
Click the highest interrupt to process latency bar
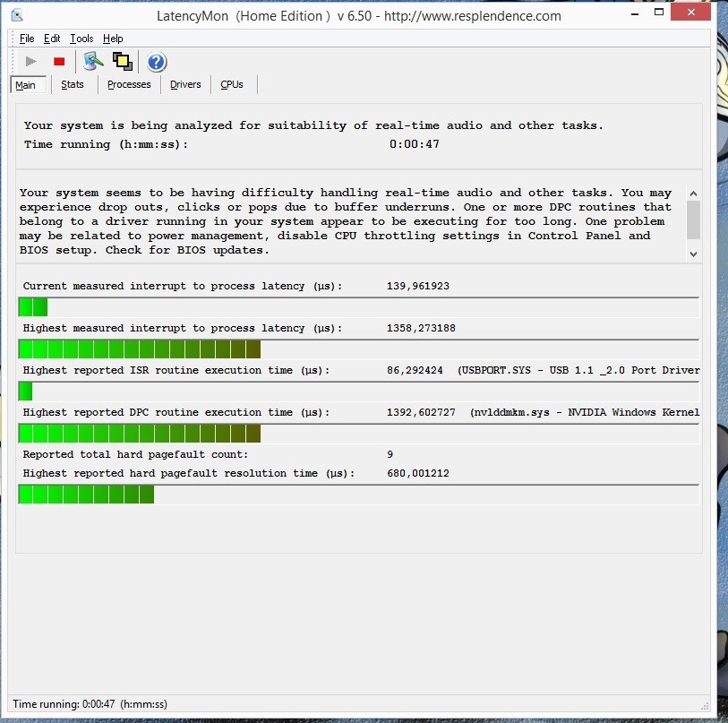click(x=358, y=349)
